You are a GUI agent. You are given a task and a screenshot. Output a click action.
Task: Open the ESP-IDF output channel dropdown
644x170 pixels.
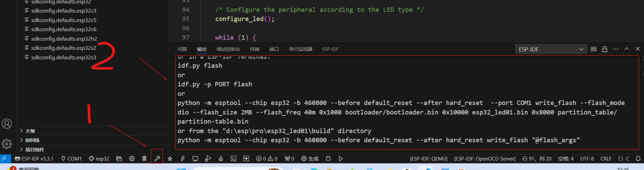[551, 49]
